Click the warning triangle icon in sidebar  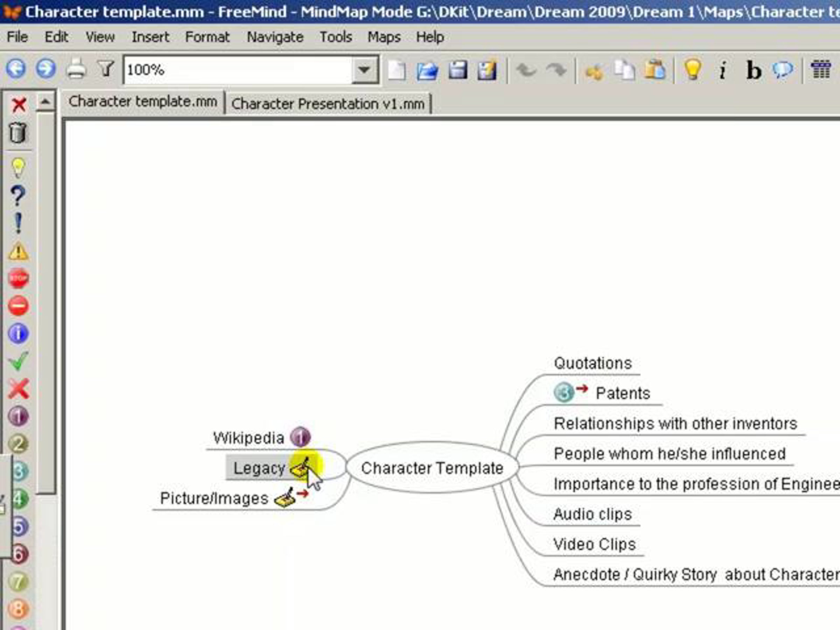(18, 251)
